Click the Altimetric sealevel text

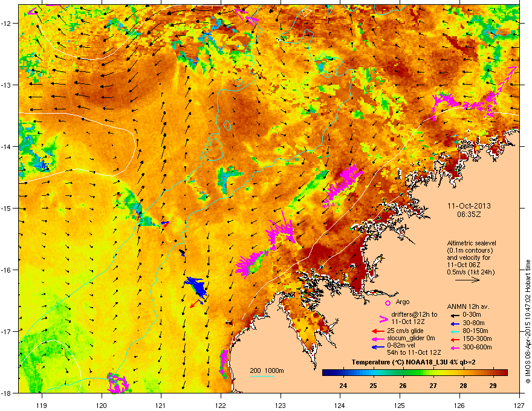472,244
